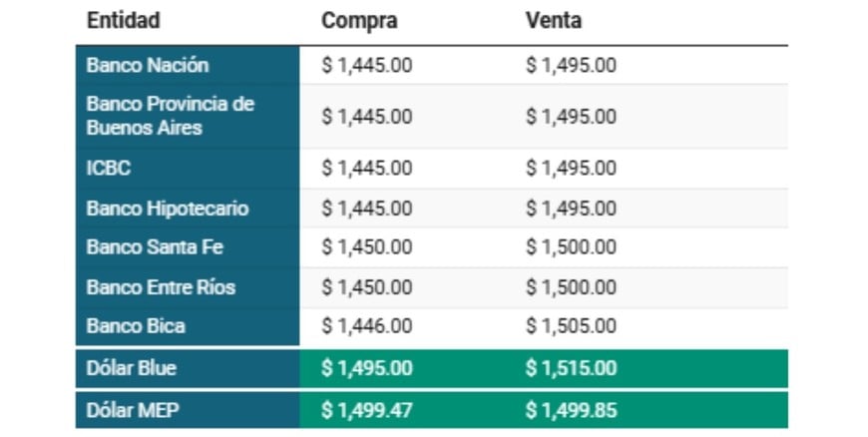
Task: Click the Banco Bica entity cell
Action: pos(136,326)
